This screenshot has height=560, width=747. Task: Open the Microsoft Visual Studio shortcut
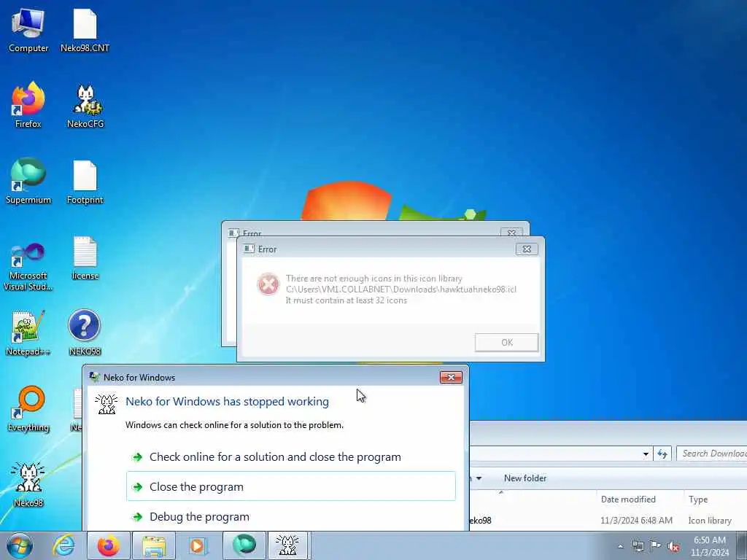tap(28, 267)
